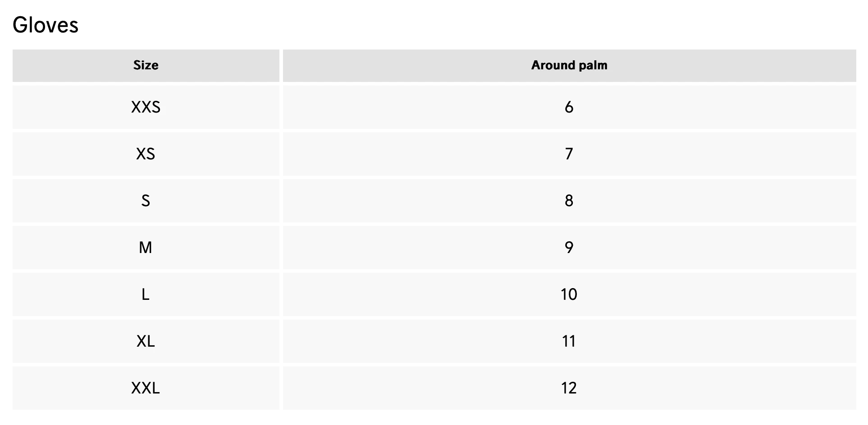Pick the XXL size cell
Viewport: 868px width, 425px height.
pos(146,388)
